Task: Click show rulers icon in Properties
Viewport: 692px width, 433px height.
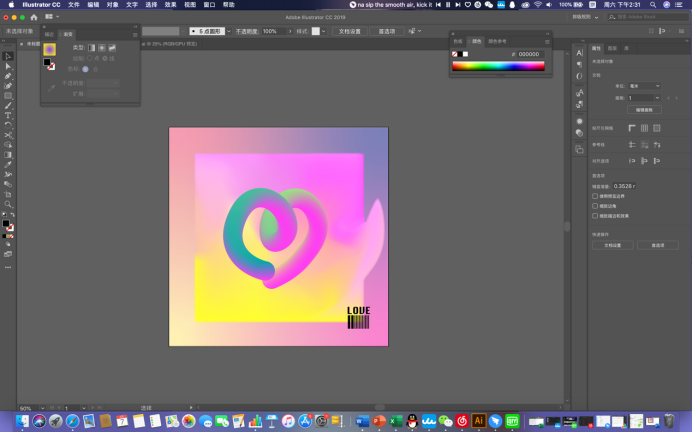Action: click(632, 128)
